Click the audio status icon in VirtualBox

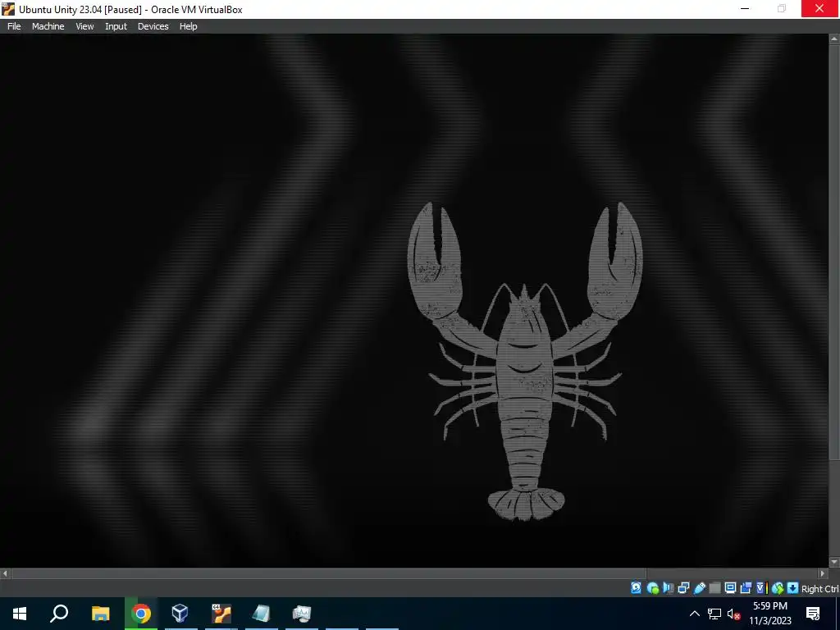668,588
